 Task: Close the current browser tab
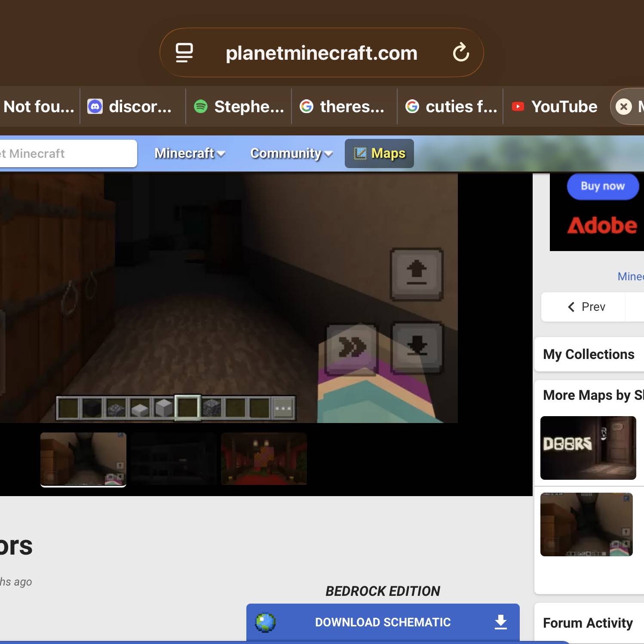tap(624, 107)
